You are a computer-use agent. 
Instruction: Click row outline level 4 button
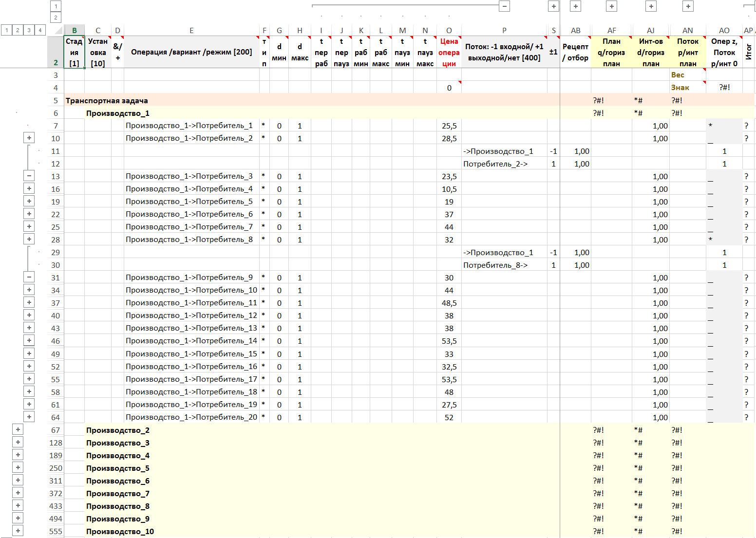[x=40, y=30]
